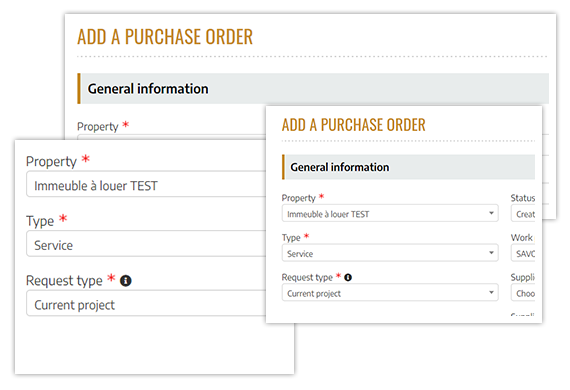Expand the Type dropdown arrow showing Service

[x=491, y=253]
